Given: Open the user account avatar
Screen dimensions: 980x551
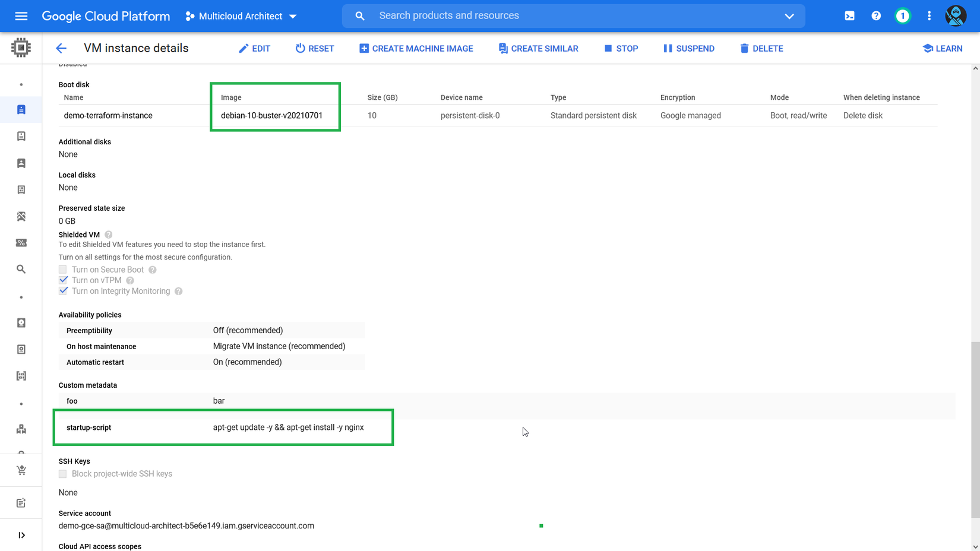Looking at the screenshot, I should tap(956, 16).
